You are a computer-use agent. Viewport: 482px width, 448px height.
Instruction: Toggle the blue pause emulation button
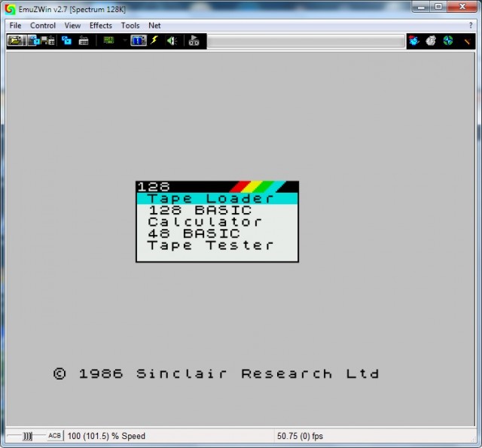pos(139,41)
